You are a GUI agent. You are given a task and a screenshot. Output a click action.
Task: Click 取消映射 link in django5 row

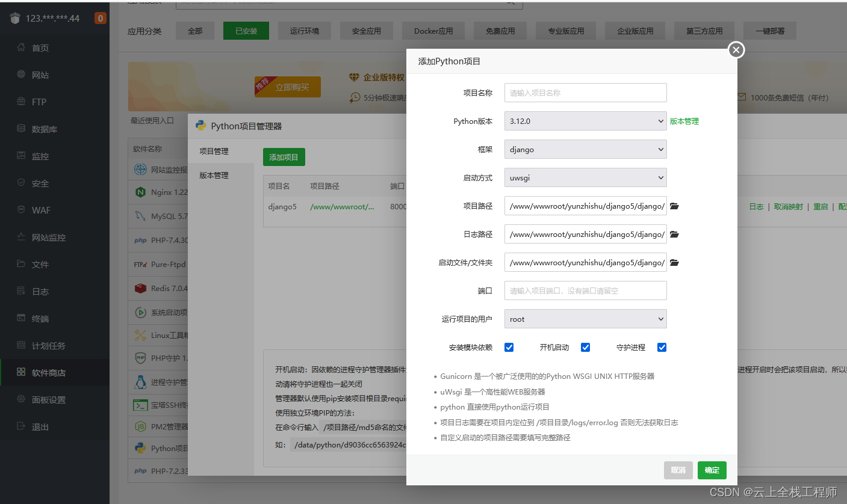pos(789,206)
